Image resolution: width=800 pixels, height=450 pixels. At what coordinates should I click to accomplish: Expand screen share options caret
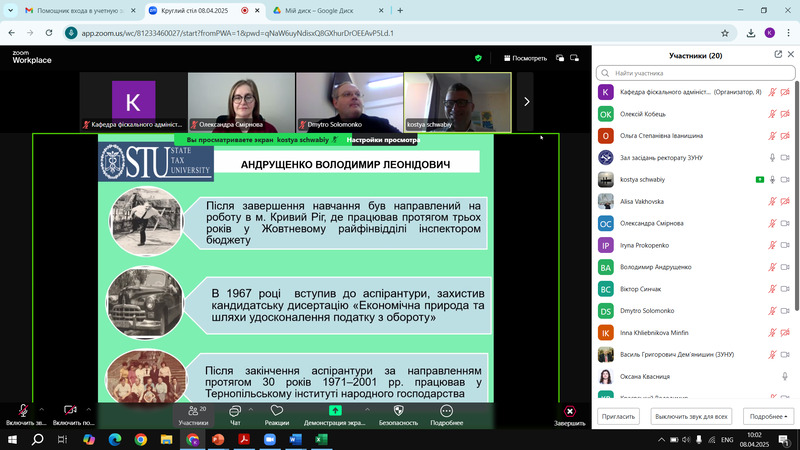367,410
